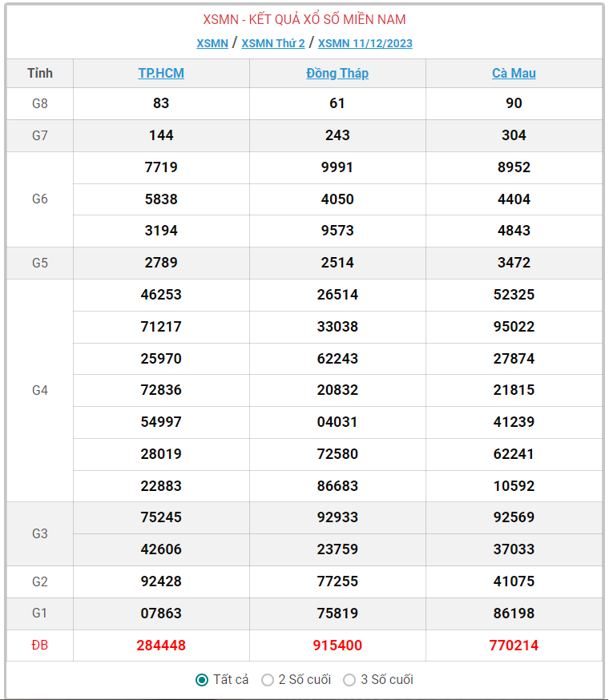The image size is (609, 700).
Task: Click the 'Tỉnh' column header cell
Action: tap(40, 73)
